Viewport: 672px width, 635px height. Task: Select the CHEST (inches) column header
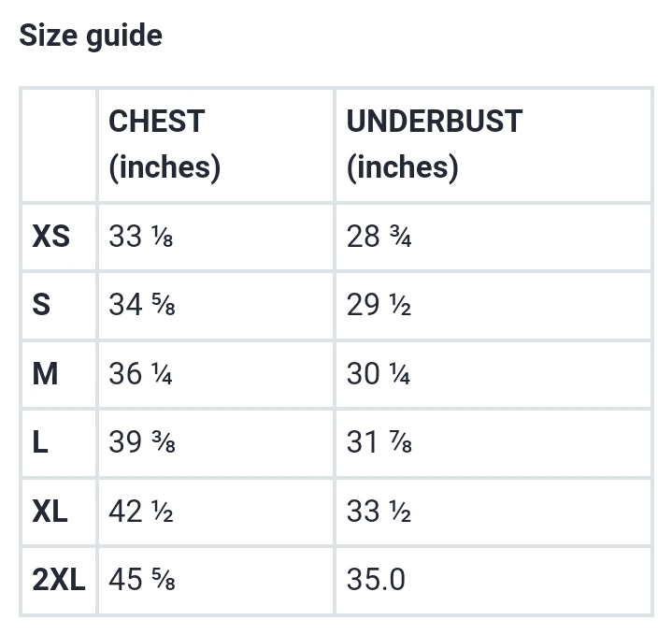point(165,145)
